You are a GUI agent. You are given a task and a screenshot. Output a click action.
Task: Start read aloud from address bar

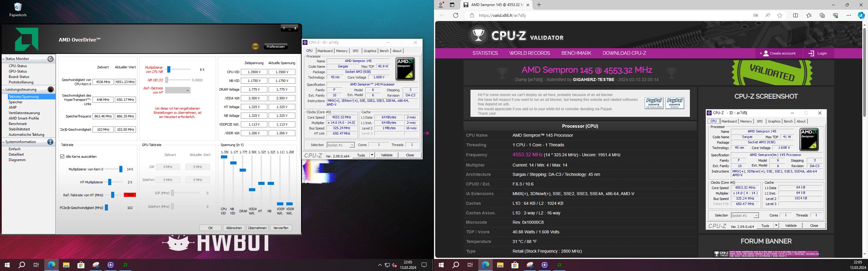pos(768,15)
